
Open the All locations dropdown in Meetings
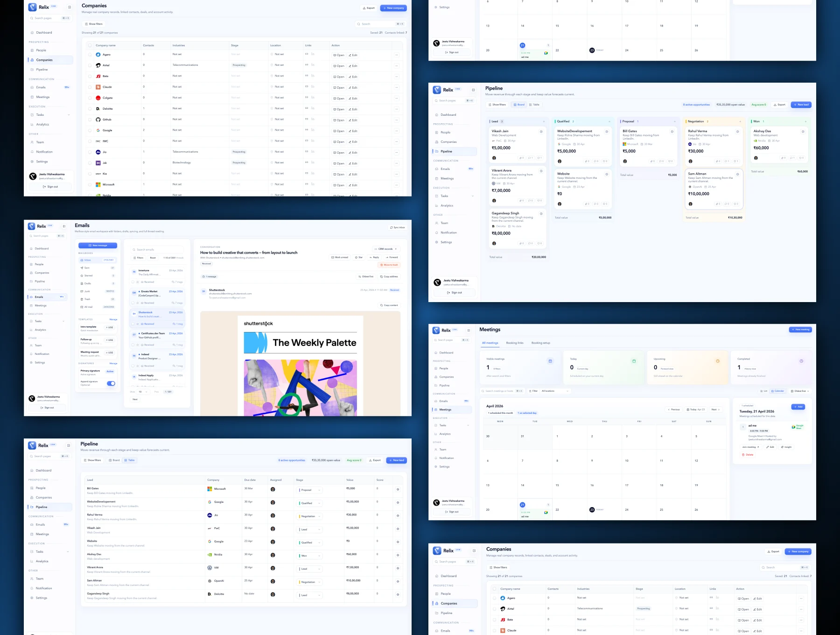pyautogui.click(x=555, y=391)
